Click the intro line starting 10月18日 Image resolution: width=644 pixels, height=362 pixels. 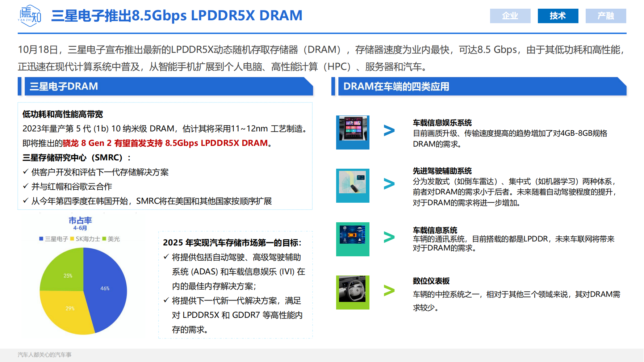tap(322, 50)
